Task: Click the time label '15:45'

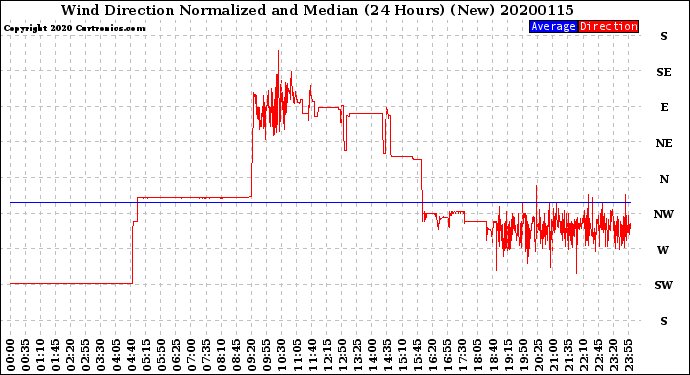Action: pos(417,355)
